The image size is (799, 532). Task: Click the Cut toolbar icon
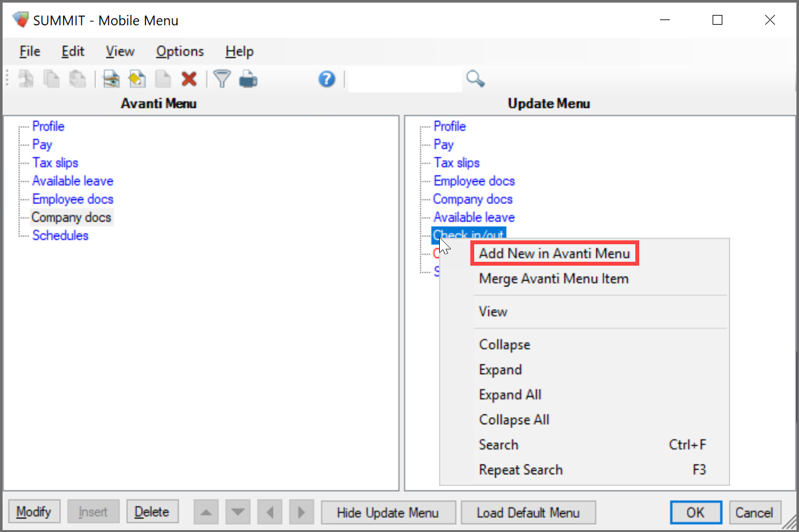(26, 79)
